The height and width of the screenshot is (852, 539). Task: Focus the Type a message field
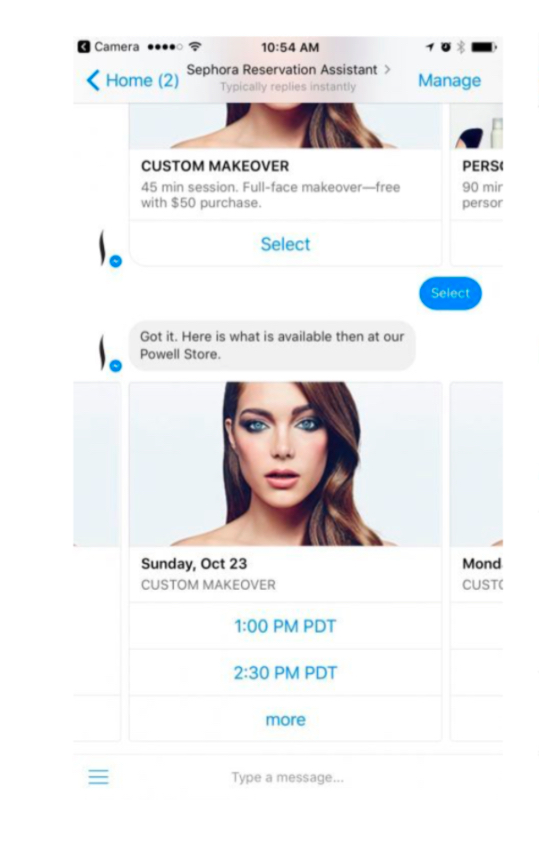288,777
